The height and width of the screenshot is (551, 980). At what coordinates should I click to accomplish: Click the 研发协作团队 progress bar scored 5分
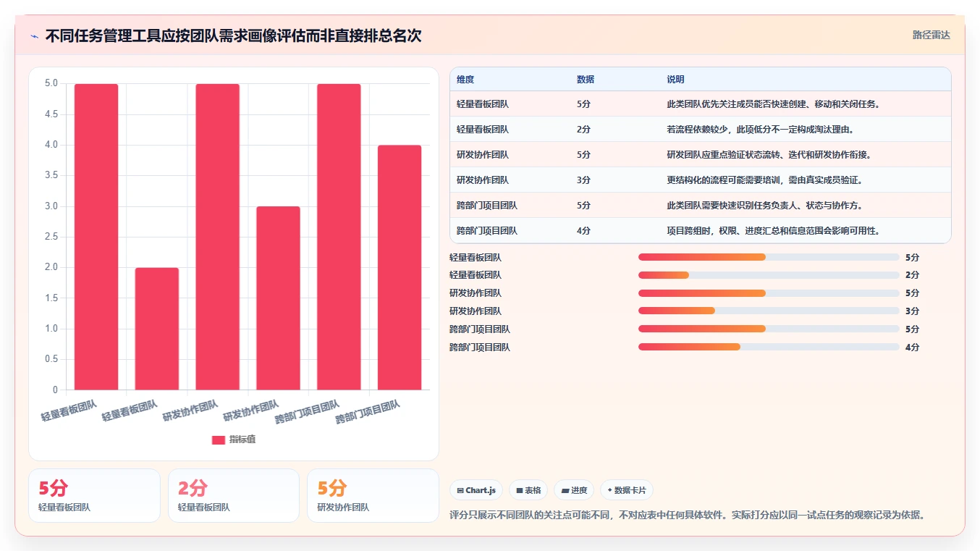coord(769,293)
